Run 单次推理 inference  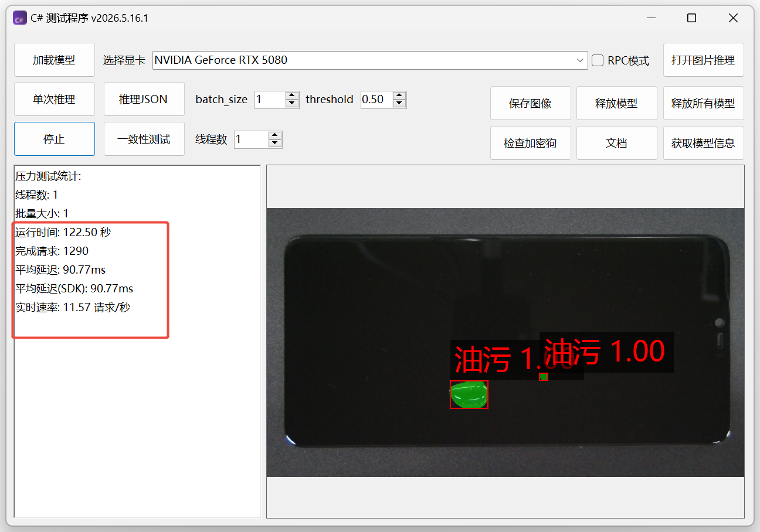click(54, 99)
